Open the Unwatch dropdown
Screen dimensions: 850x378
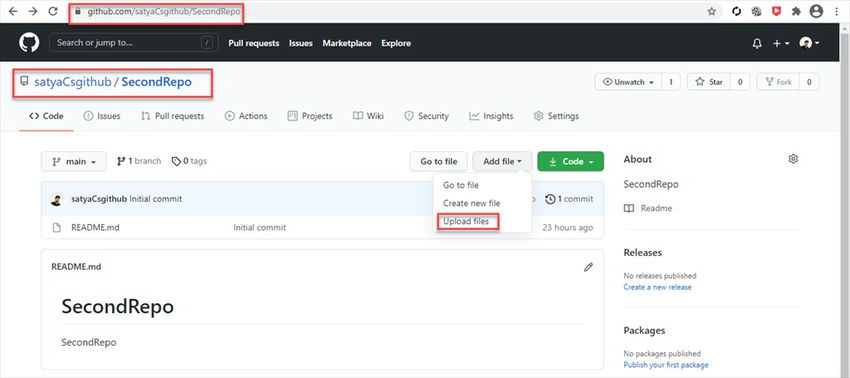coord(629,82)
